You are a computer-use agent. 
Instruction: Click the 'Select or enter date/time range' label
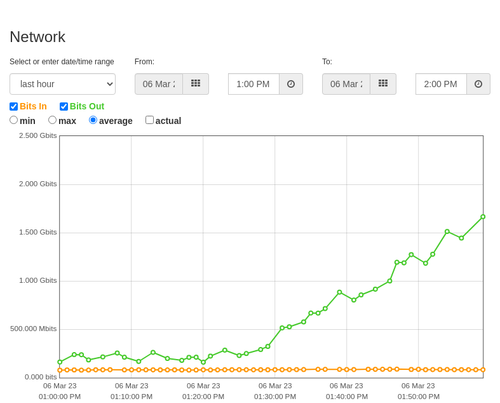point(62,62)
